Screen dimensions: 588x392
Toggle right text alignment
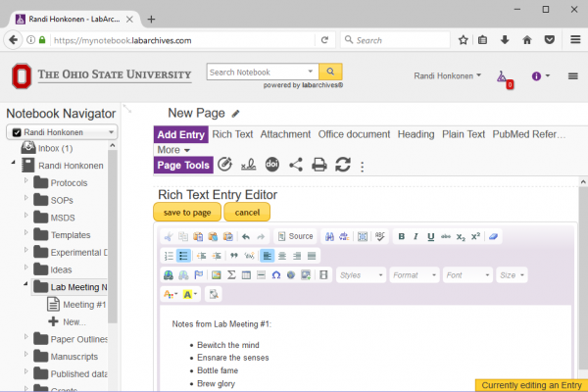click(x=297, y=256)
